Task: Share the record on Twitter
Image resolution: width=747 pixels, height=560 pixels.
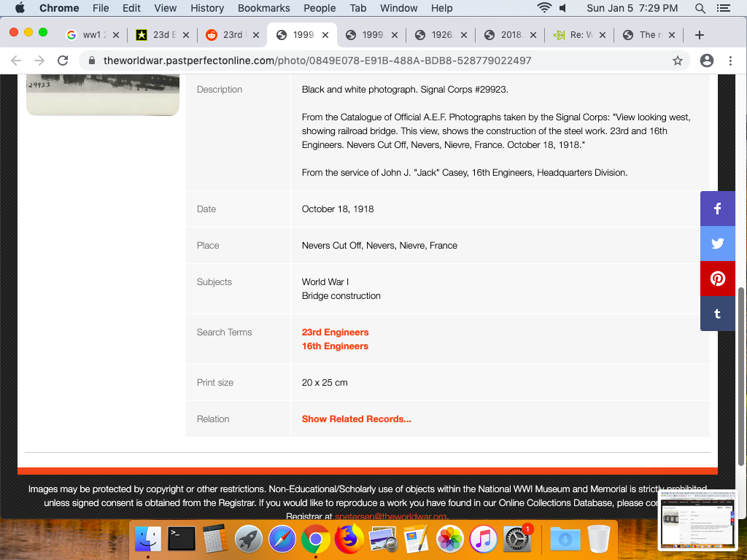Action: [718, 244]
